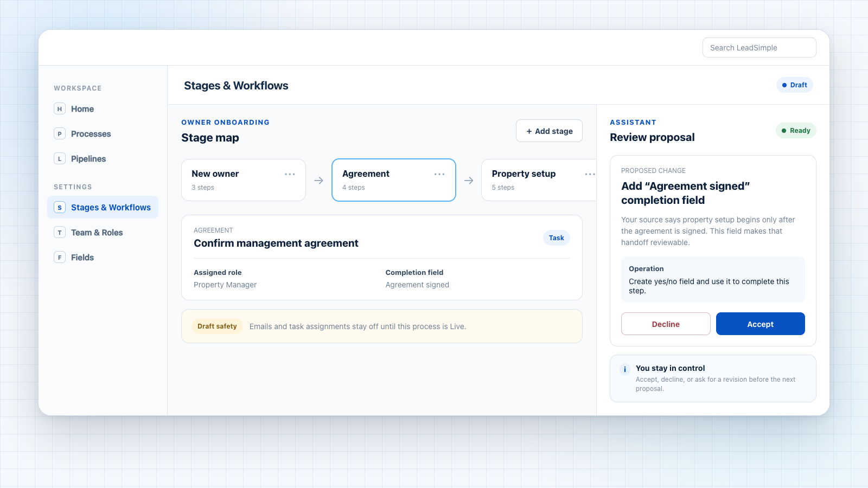868x488 pixels.
Task: Click the Completion field label
Action: pos(414,273)
